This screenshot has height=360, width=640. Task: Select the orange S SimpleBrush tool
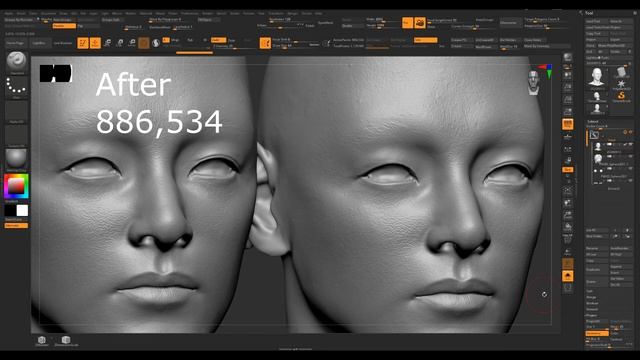621,96
